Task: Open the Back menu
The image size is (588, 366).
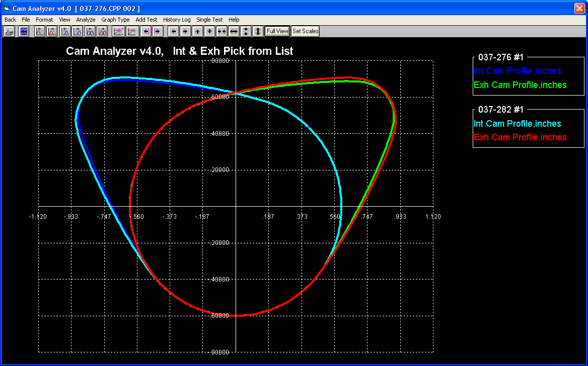Action: pos(11,20)
